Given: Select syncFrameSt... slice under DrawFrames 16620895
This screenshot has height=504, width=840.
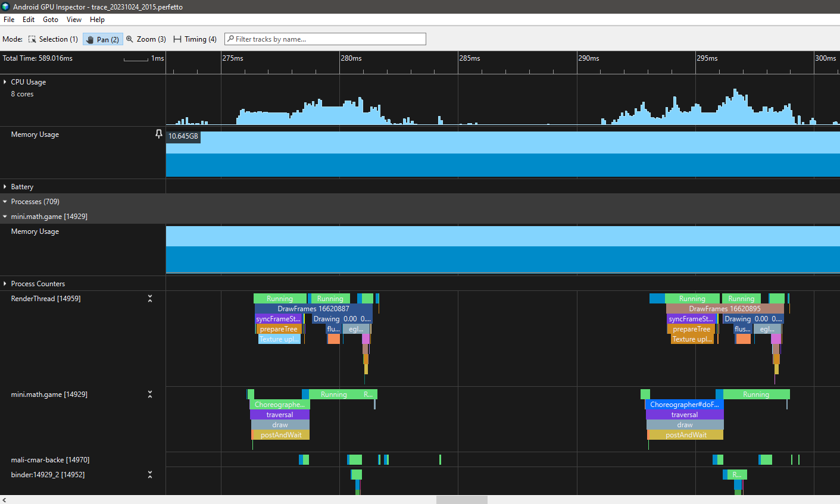Looking at the screenshot, I should coord(691,319).
